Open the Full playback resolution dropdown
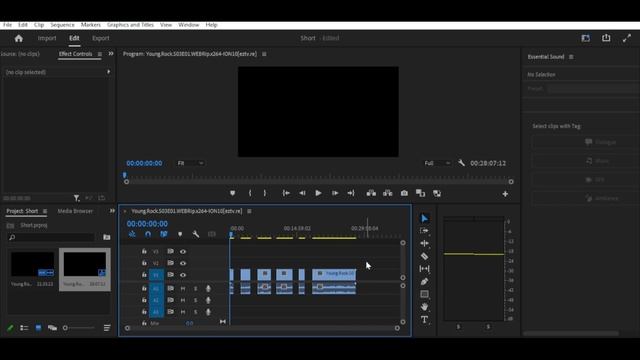This screenshot has height=360, width=640. pos(438,163)
